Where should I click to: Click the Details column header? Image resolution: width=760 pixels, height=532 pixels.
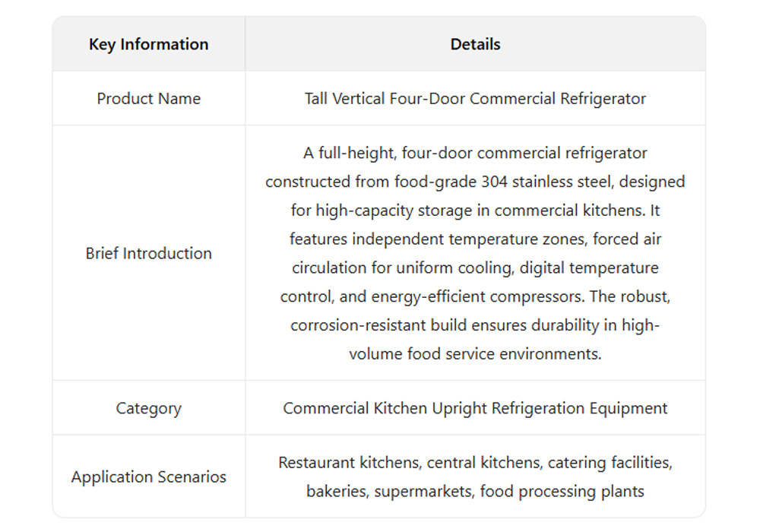475,44
